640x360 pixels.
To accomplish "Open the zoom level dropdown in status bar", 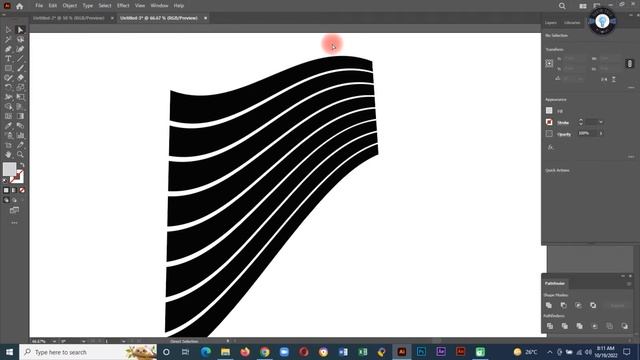I will (54, 341).
